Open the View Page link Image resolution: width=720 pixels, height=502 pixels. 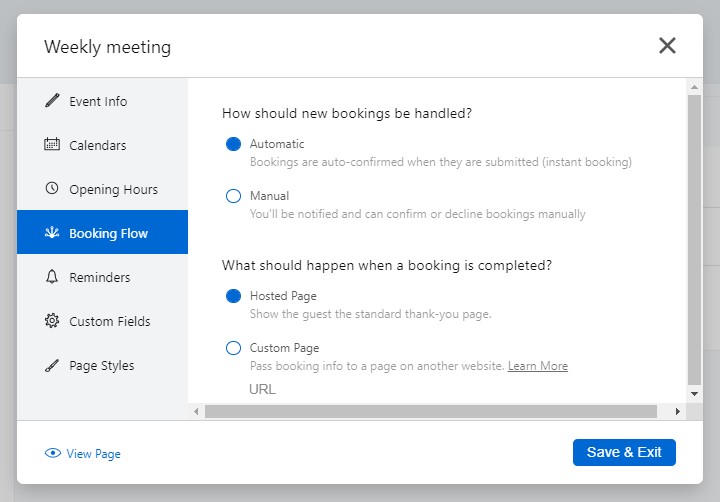click(x=93, y=454)
